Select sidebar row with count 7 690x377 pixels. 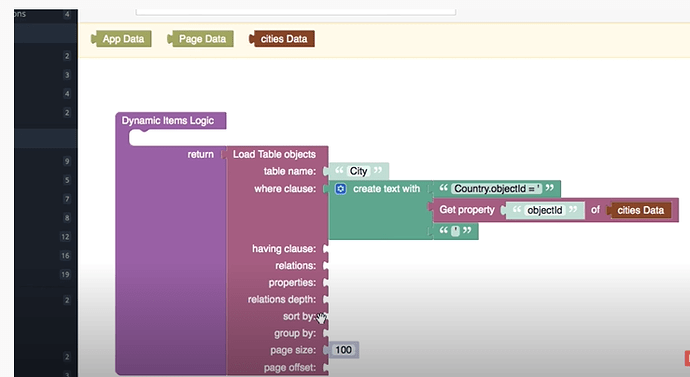point(46,199)
